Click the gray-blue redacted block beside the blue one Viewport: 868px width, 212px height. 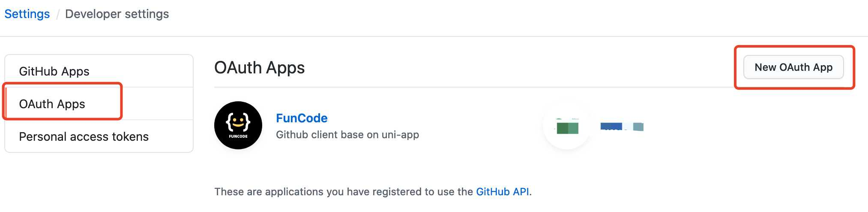[638, 127]
